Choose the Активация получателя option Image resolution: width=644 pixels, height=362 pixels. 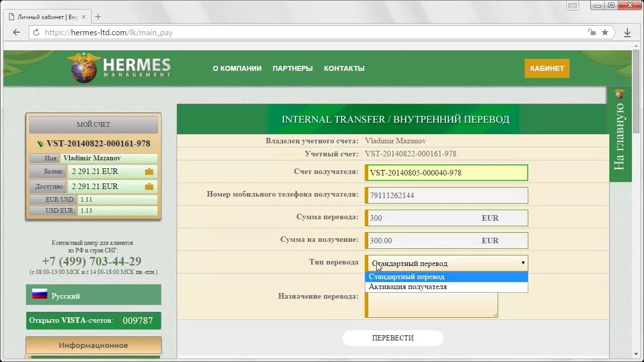[x=446, y=287]
